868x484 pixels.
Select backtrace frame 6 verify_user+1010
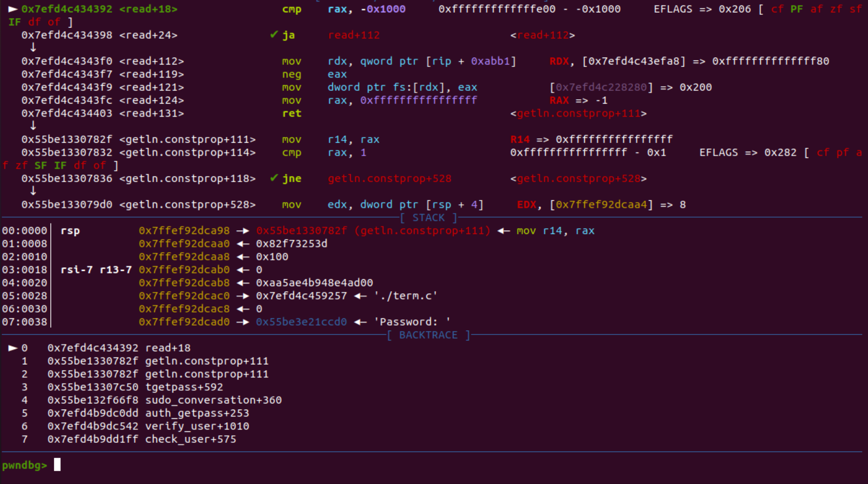pyautogui.click(x=135, y=426)
